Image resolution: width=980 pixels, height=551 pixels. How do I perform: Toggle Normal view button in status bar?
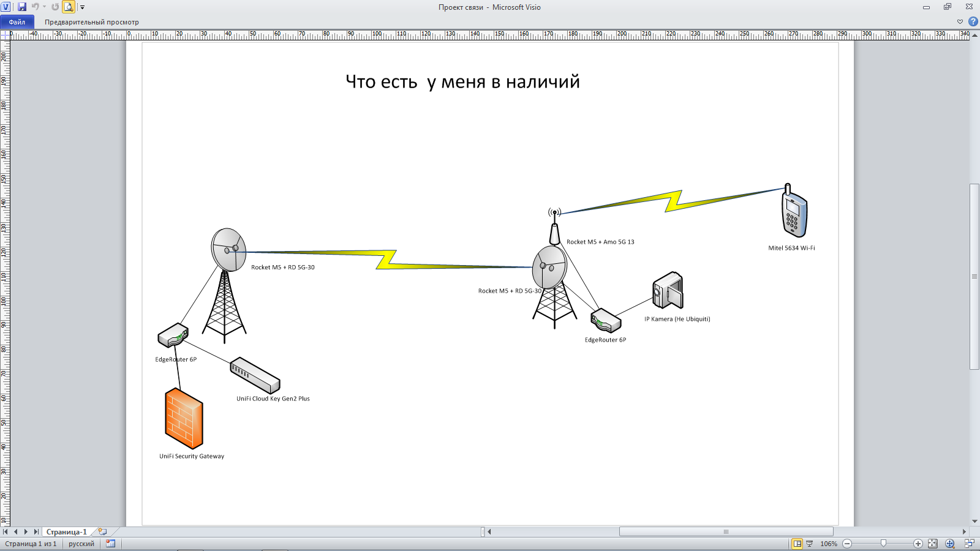coord(797,544)
